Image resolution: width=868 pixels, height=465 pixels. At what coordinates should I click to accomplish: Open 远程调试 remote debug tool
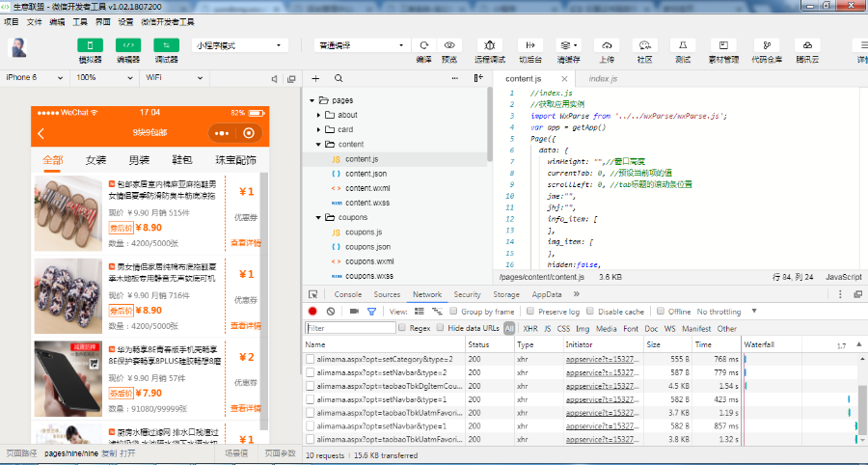tap(490, 45)
